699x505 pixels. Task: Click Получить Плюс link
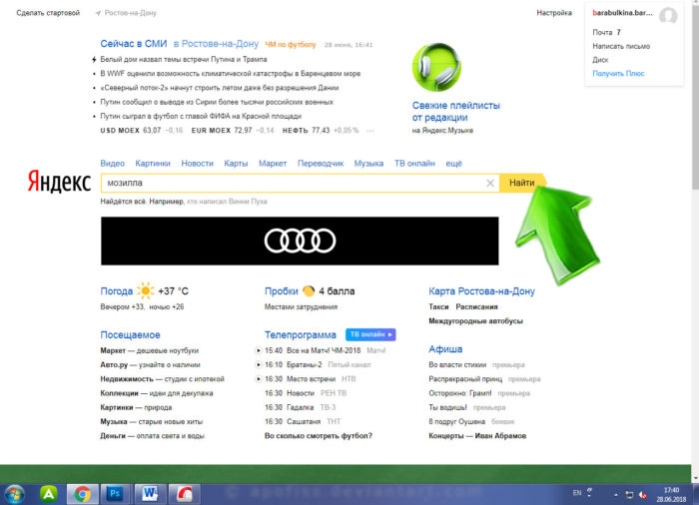click(x=618, y=74)
